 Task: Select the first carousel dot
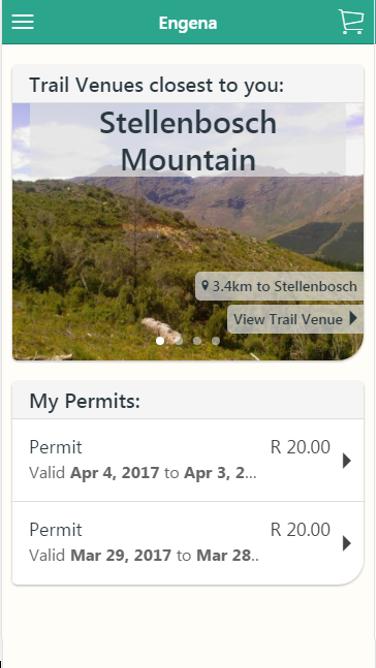coord(160,341)
